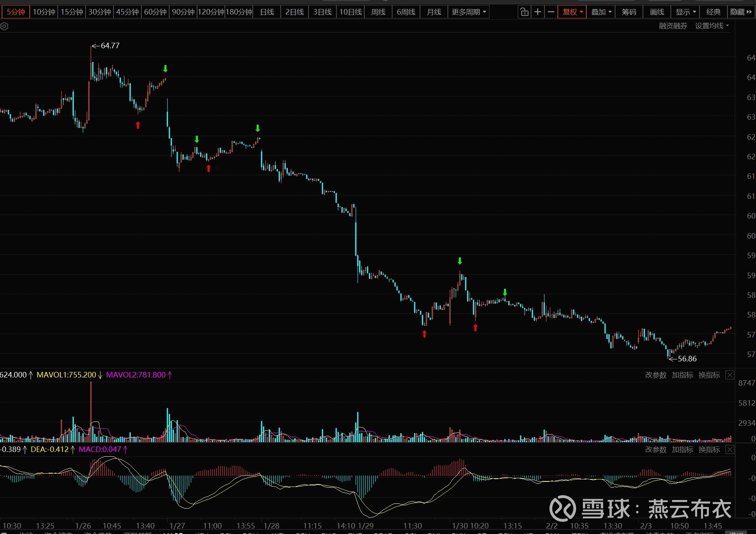The height and width of the screenshot is (534, 756).
Task: Expand the 显示 display dropdown
Action: click(x=685, y=12)
